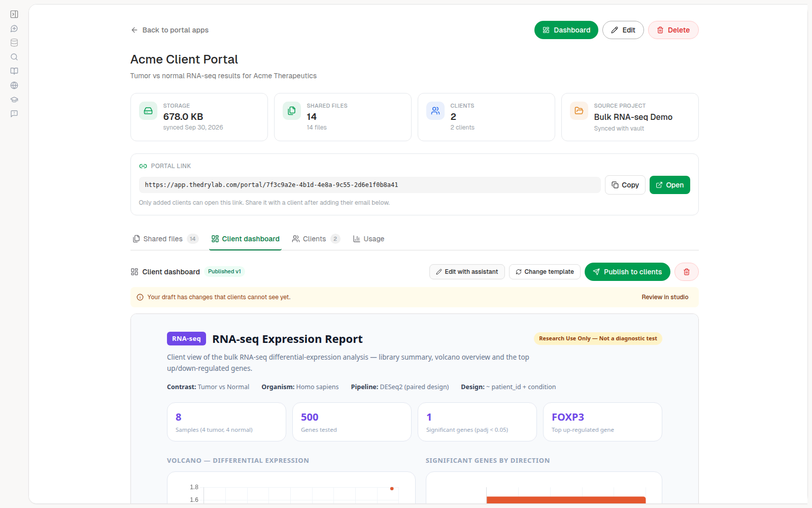Edit the Acme Client Portal

623,30
